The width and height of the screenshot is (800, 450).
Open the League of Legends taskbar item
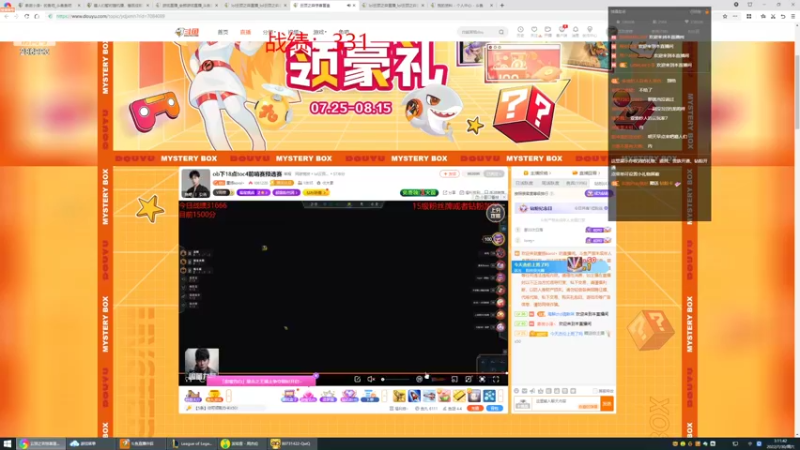[192, 443]
